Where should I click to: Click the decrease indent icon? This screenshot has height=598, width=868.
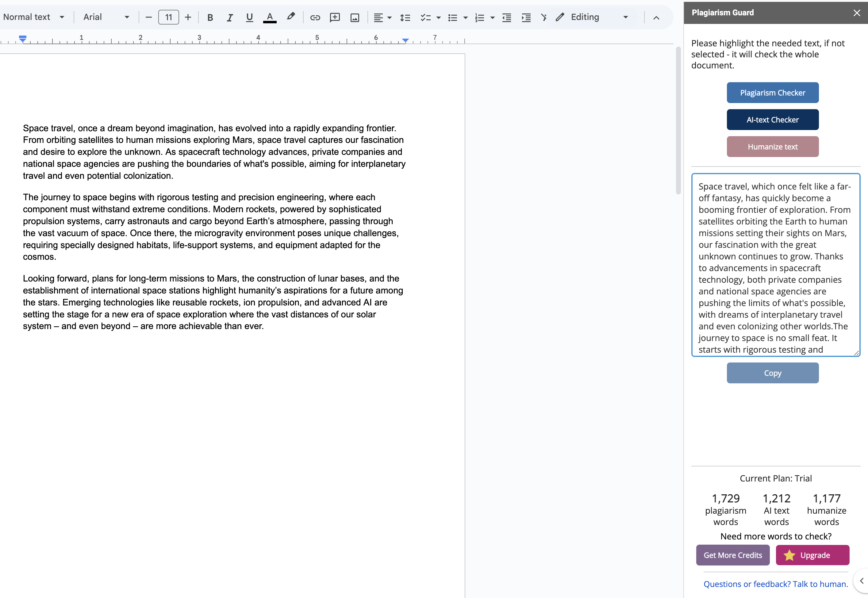[506, 17]
